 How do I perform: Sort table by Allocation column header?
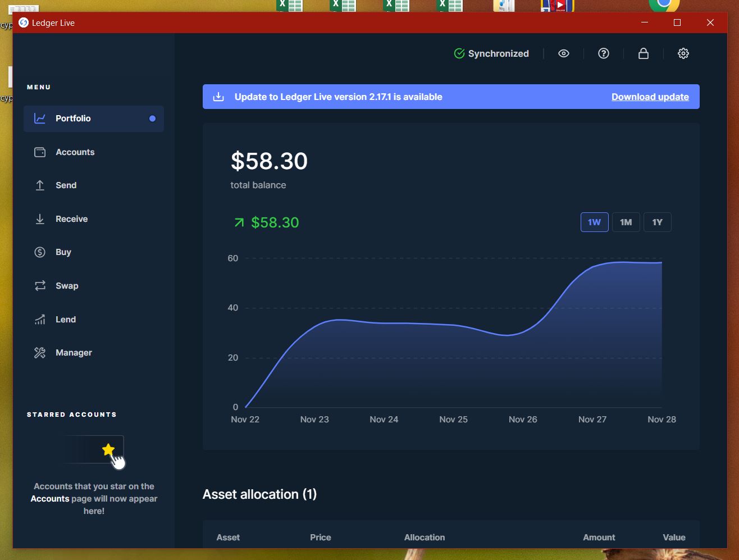click(x=425, y=538)
